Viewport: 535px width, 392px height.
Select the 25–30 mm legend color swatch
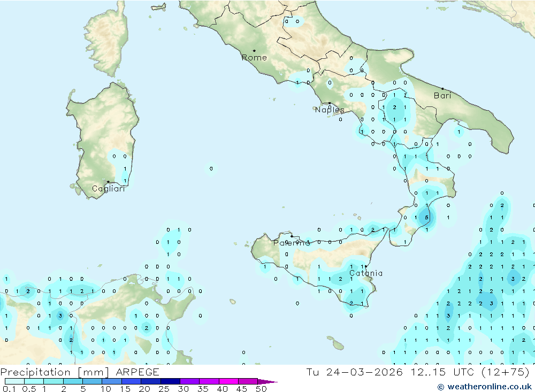coord(170,381)
